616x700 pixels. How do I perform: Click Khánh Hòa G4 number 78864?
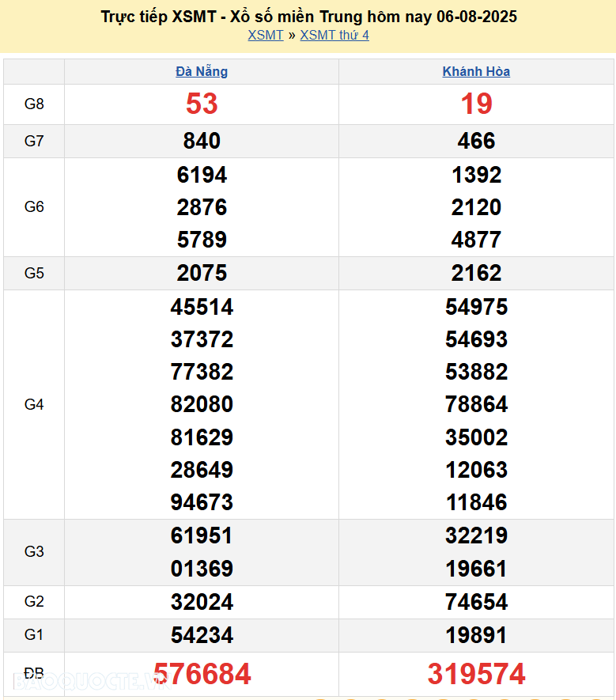coord(476,404)
